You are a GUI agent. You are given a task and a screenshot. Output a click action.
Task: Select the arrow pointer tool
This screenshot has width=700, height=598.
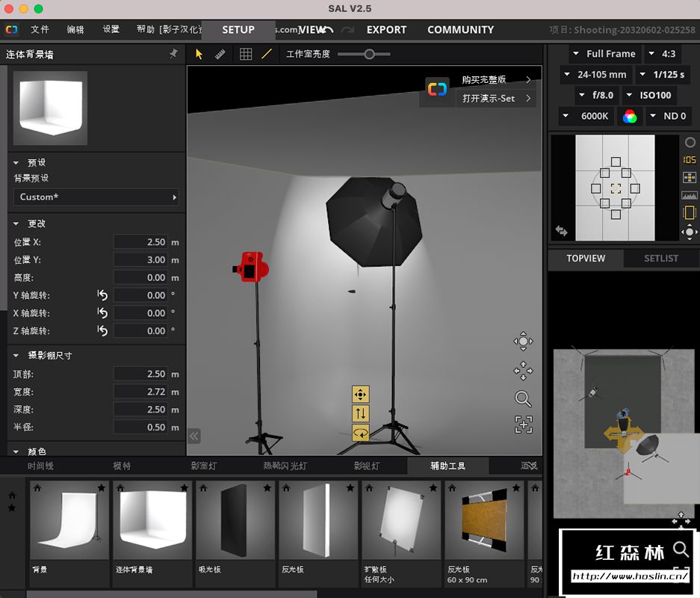tap(199, 54)
